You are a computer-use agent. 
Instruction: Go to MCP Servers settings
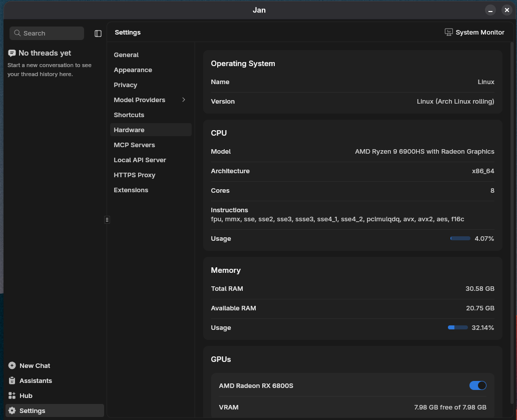(x=134, y=145)
